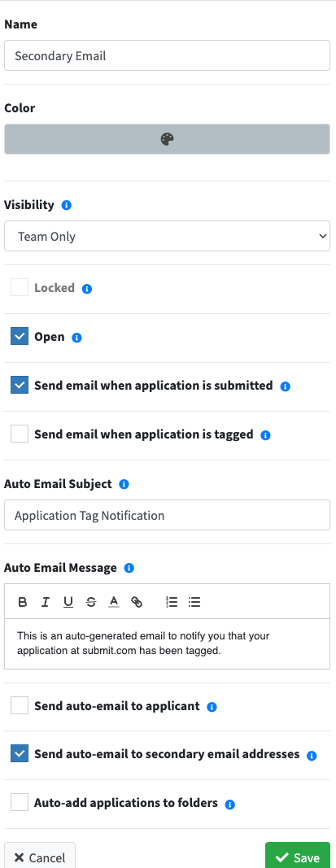Insert a bulleted list
Image resolution: width=336 pixels, height=868 pixels.
[x=194, y=602]
